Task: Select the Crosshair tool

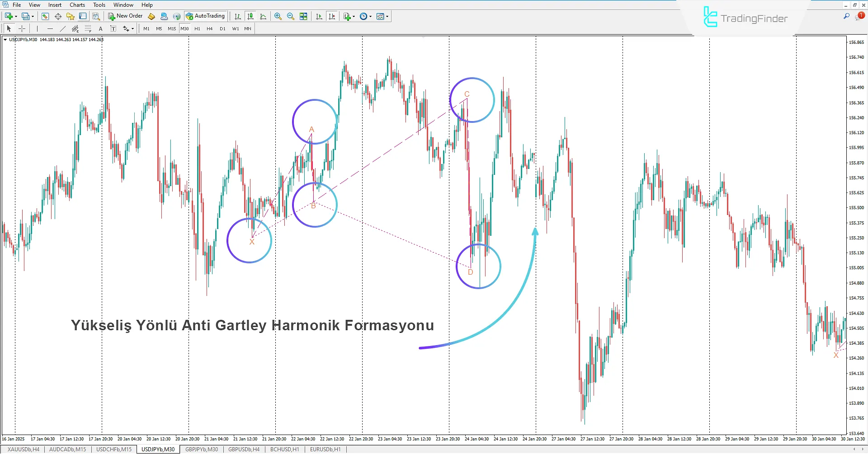Action: pos(22,28)
